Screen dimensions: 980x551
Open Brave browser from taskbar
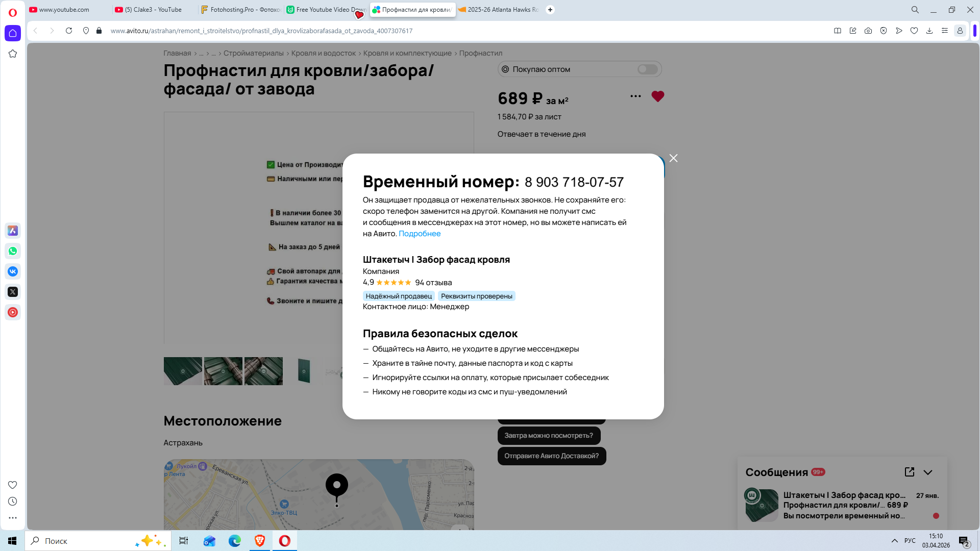(260, 541)
